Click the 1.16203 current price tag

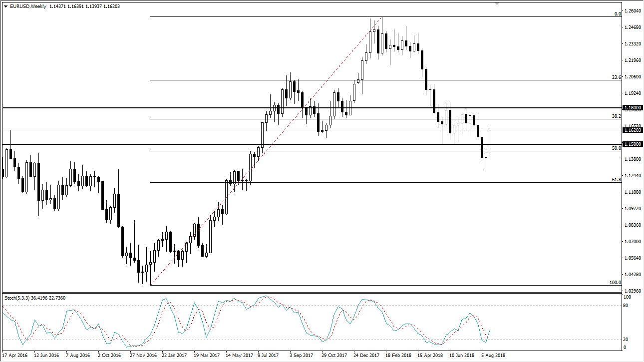click(x=633, y=130)
